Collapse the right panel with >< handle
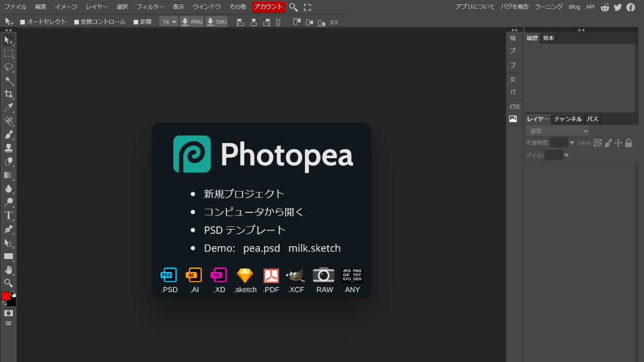This screenshot has width=644, height=362. tap(581, 30)
